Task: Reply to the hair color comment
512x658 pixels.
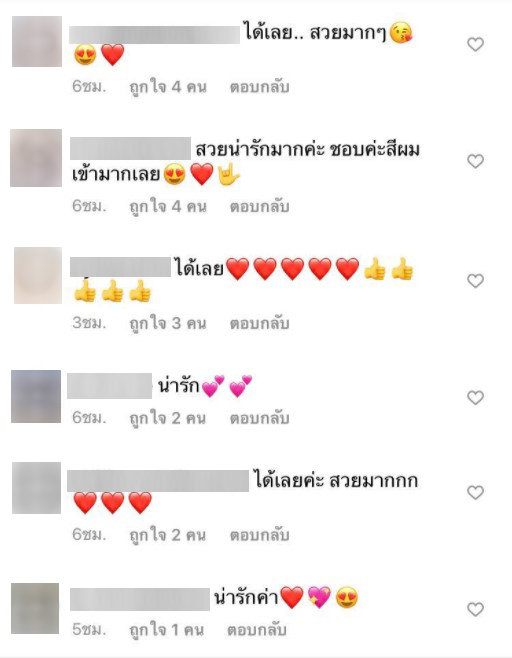Action: click(259, 206)
